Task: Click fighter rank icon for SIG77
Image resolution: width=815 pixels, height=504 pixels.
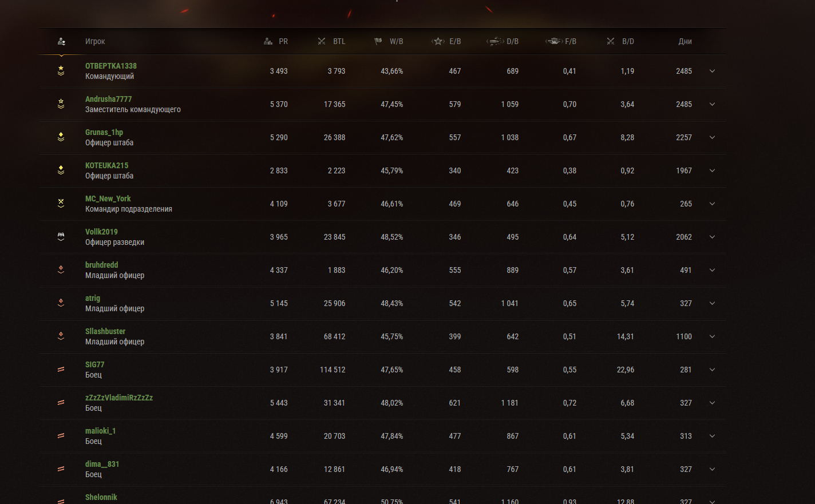Action: [x=61, y=370]
